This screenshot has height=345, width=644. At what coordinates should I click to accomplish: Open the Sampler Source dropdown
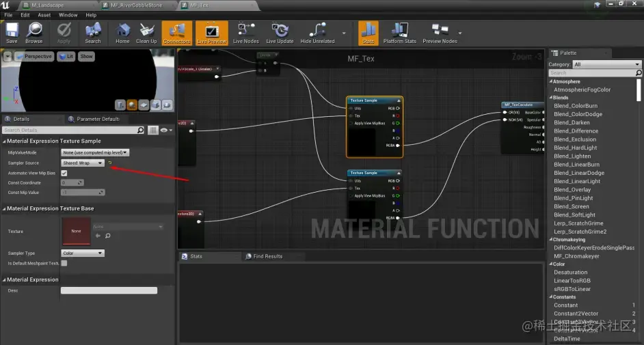(x=83, y=163)
